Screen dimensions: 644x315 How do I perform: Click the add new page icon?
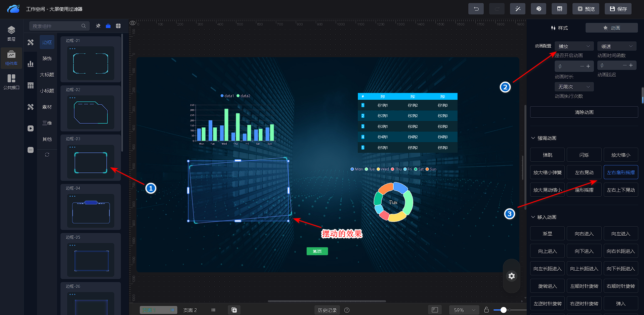[x=234, y=310]
